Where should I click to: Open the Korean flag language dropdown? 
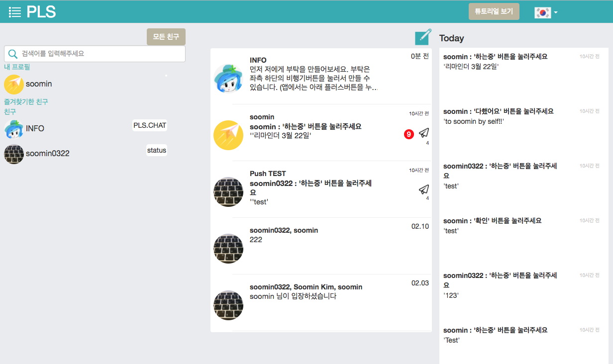(545, 12)
